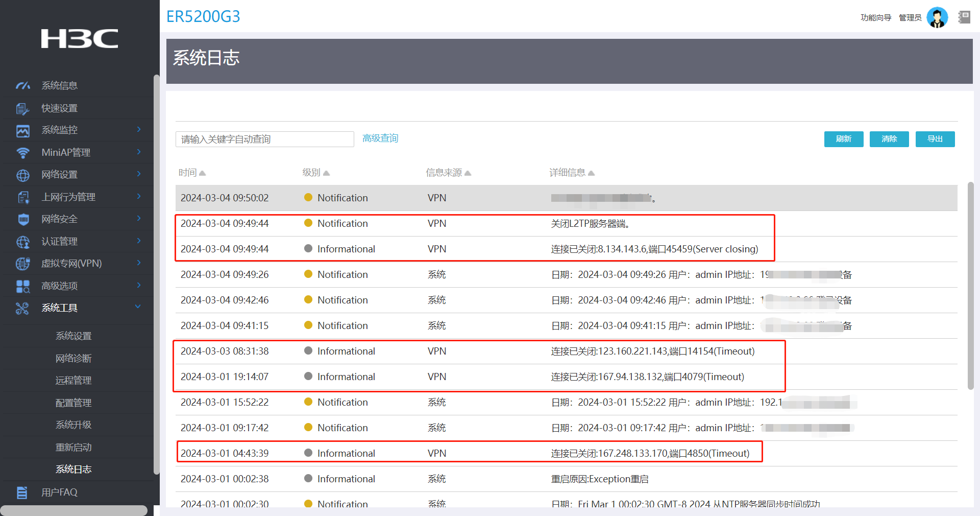Click the 功能向导 link
This screenshot has height=516, width=980.
click(876, 18)
